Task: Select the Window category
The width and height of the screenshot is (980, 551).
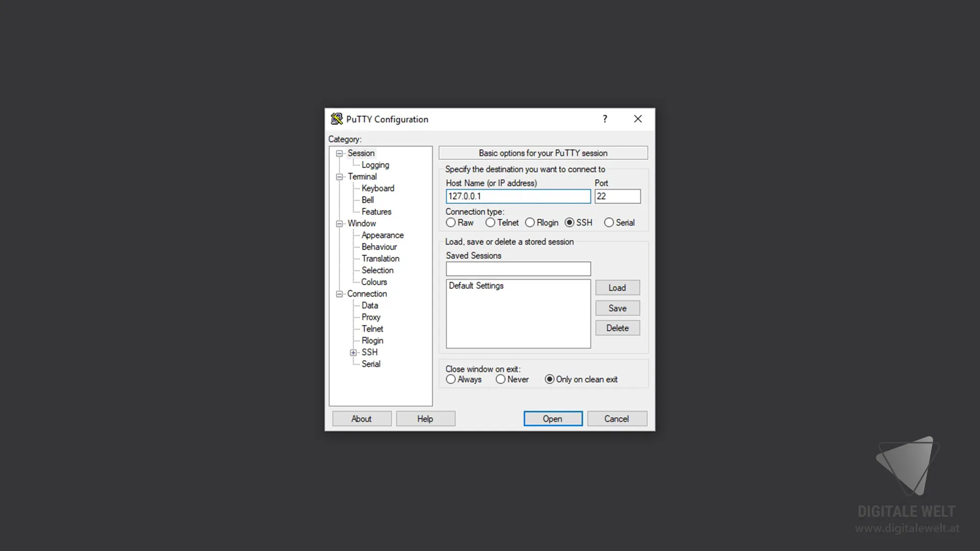Action: (361, 223)
